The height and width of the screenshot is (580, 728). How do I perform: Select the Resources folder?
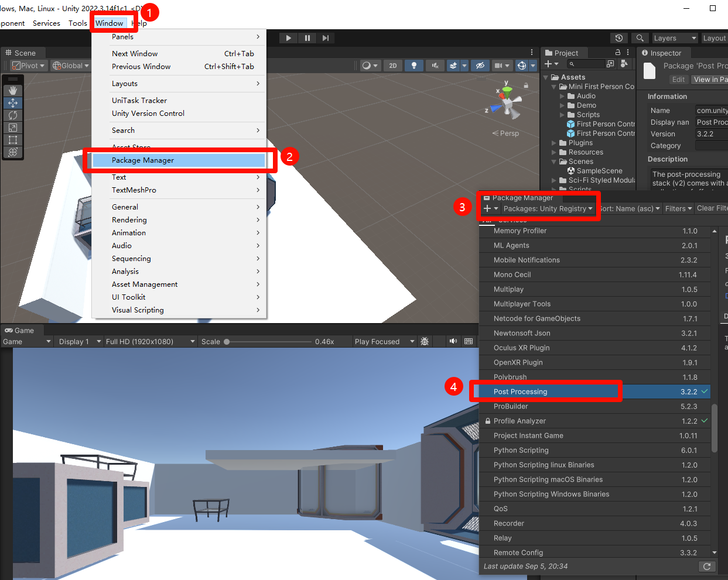coord(581,152)
